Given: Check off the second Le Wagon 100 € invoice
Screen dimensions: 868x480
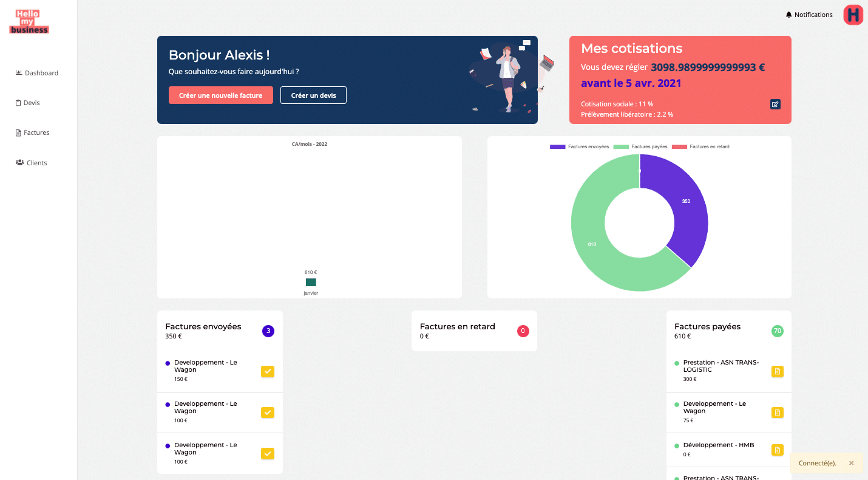Looking at the screenshot, I should coord(268,413).
